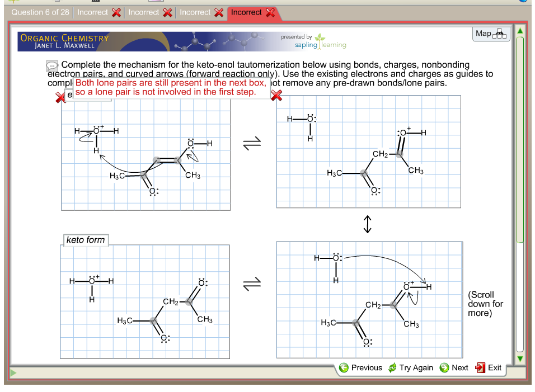Click the green play triangle at bottom-left
The height and width of the screenshot is (392, 535).
click(x=13, y=372)
